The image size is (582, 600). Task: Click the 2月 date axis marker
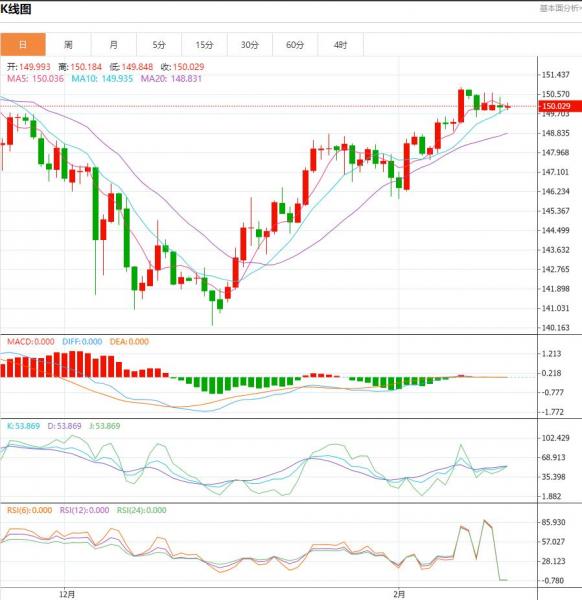tap(399, 594)
